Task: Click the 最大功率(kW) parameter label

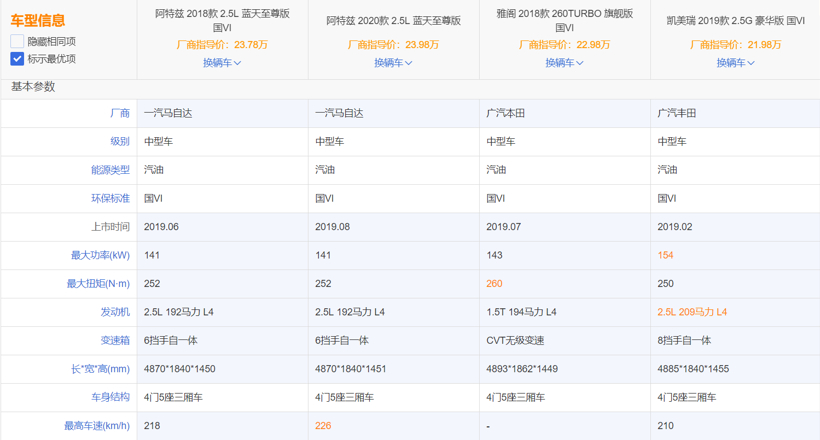Action: pos(100,255)
